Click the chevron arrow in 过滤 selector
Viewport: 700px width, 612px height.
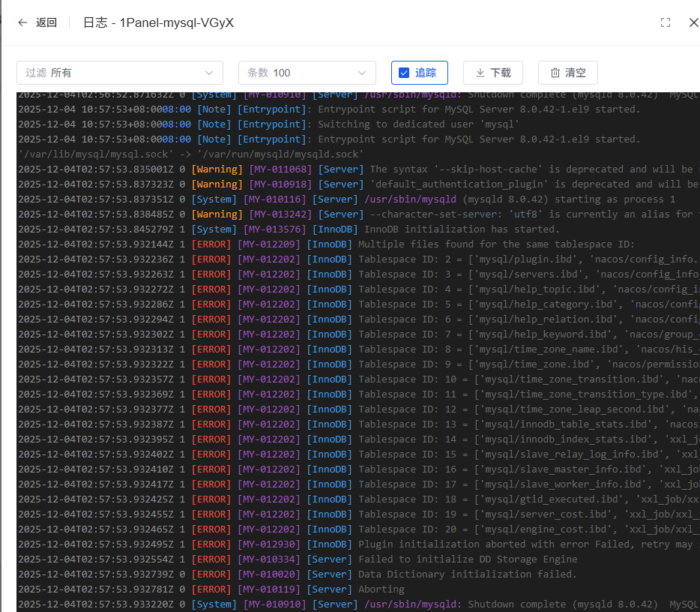(x=209, y=73)
